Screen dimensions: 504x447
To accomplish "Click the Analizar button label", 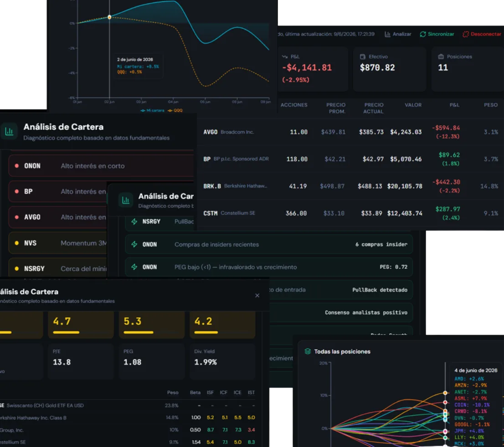I will [402, 34].
